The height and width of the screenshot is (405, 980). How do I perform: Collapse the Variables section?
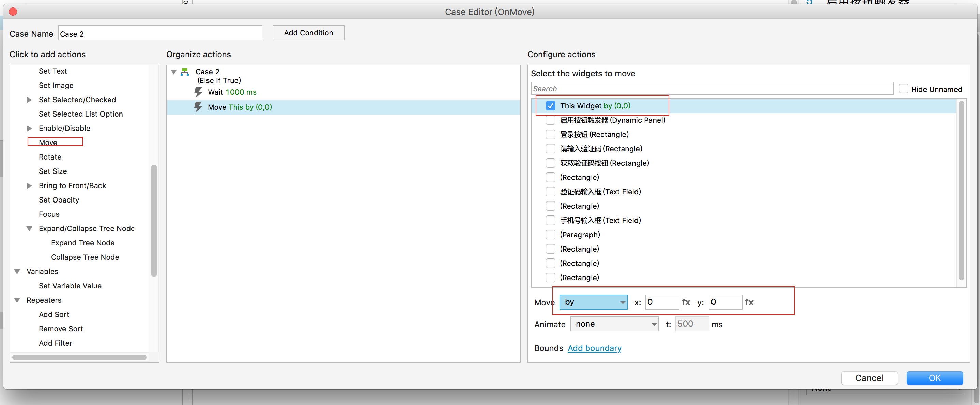[x=17, y=272]
